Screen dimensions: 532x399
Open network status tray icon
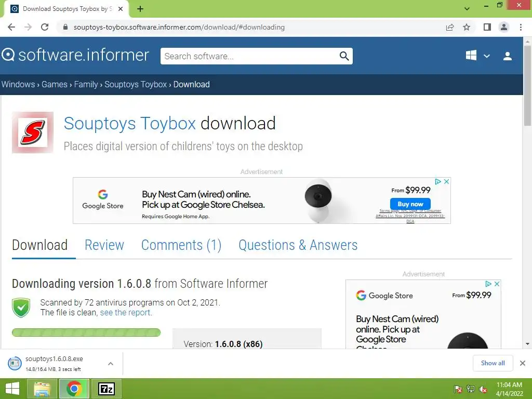[471, 389]
